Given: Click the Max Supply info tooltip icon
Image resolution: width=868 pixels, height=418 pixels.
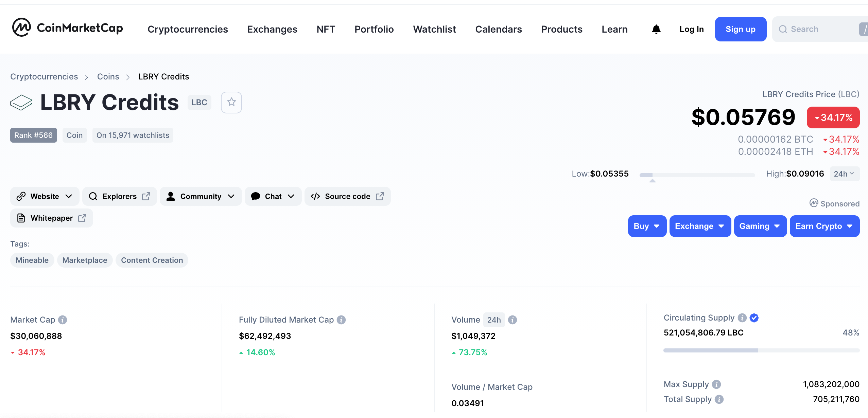Looking at the screenshot, I should (x=716, y=384).
